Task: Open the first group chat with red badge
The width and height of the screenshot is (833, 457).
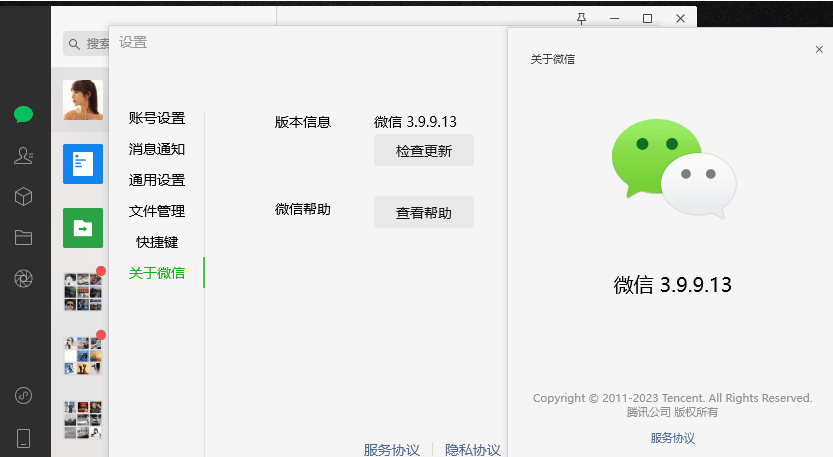Action: pyautogui.click(x=83, y=292)
